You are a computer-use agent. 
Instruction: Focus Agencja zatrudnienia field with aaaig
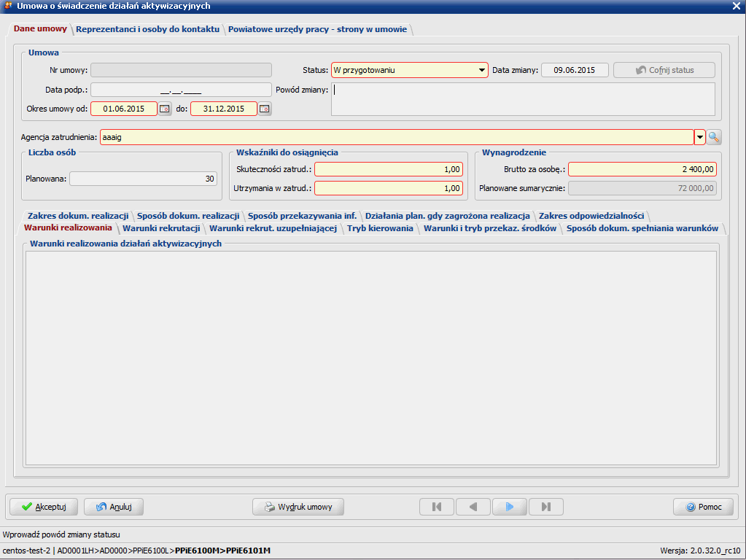pyautogui.click(x=397, y=138)
